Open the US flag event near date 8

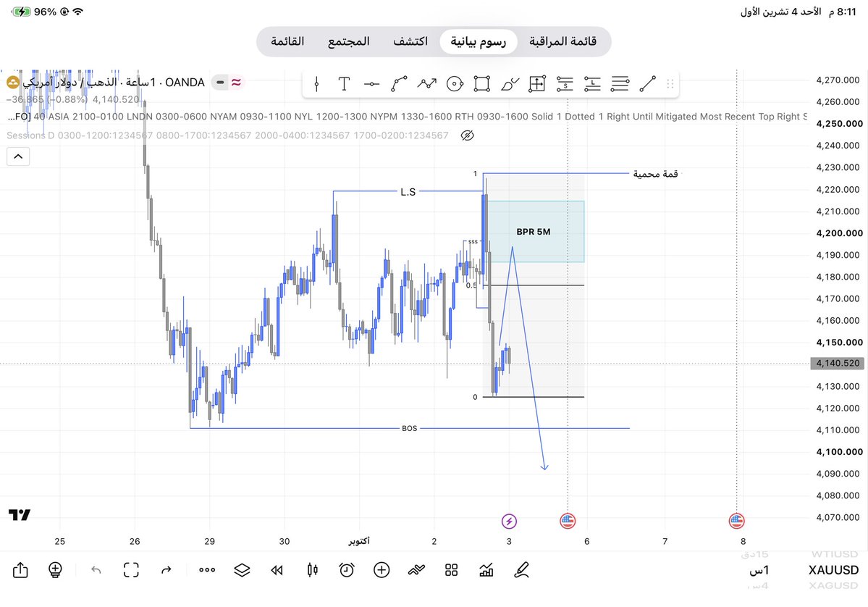click(x=736, y=521)
